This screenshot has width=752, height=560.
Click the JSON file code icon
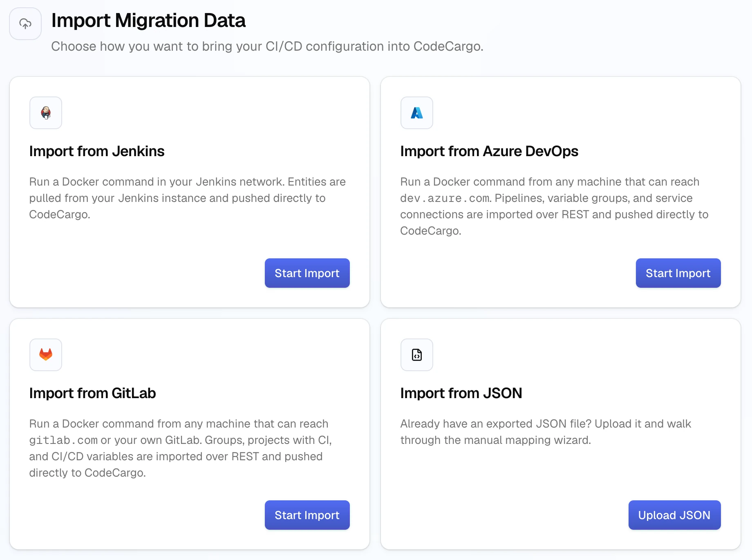(417, 355)
